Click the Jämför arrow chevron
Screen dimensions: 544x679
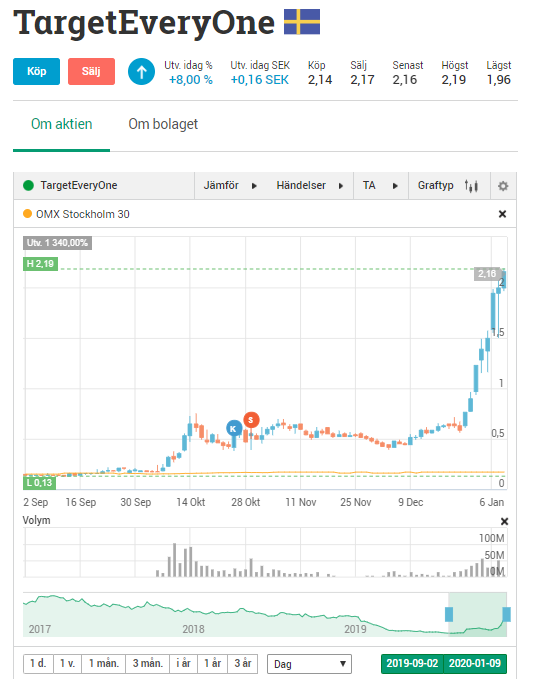[254, 186]
